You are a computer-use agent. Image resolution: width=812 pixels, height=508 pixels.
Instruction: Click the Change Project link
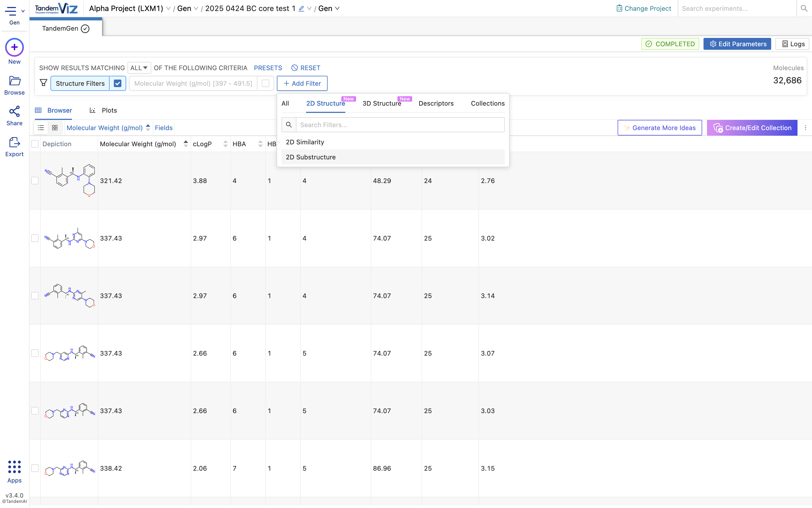coord(644,8)
